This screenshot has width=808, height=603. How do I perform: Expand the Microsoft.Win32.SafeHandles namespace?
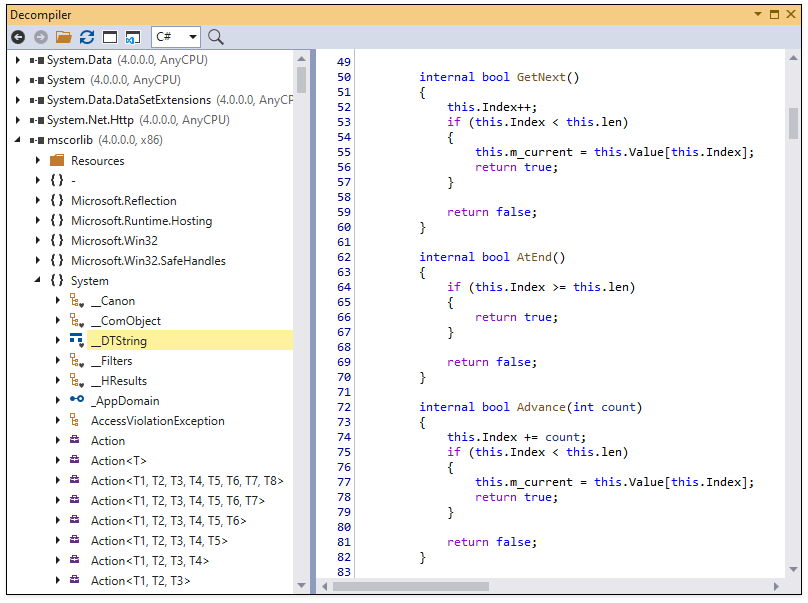(38, 260)
